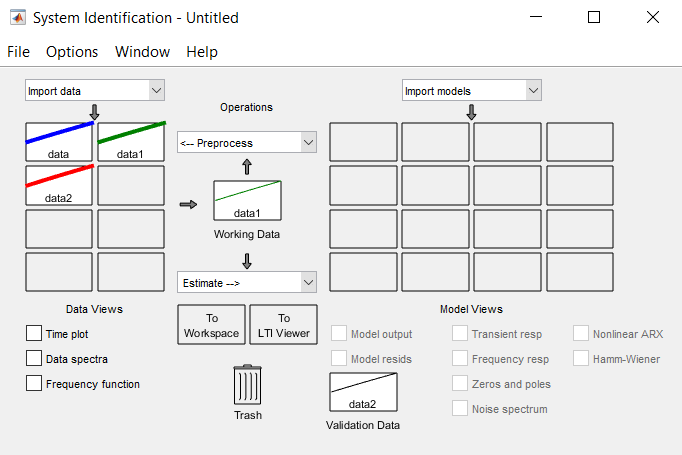Screen dimensions: 682x455
Task: Click the empty data slot right of data2
Action: pyautogui.click(x=131, y=185)
